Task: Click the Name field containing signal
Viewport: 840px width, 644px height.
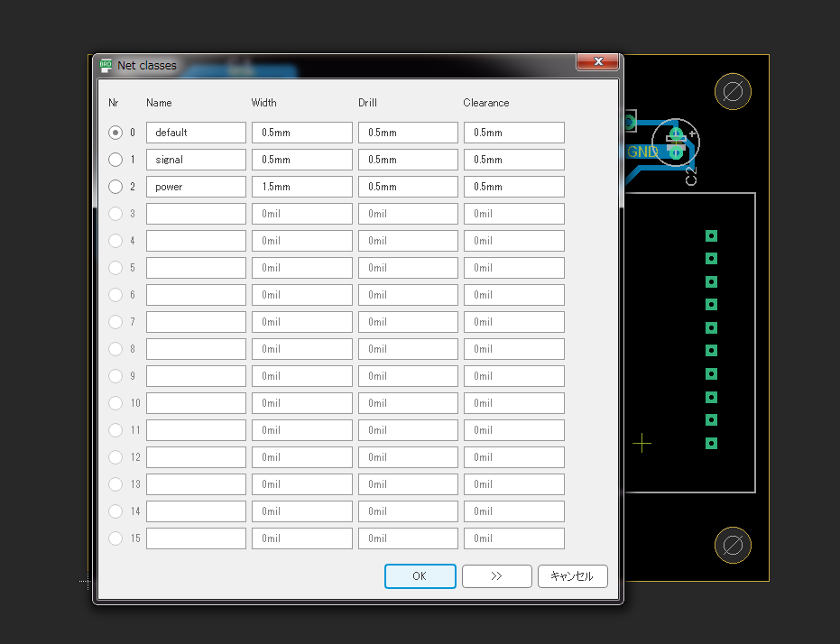Action: point(196,160)
